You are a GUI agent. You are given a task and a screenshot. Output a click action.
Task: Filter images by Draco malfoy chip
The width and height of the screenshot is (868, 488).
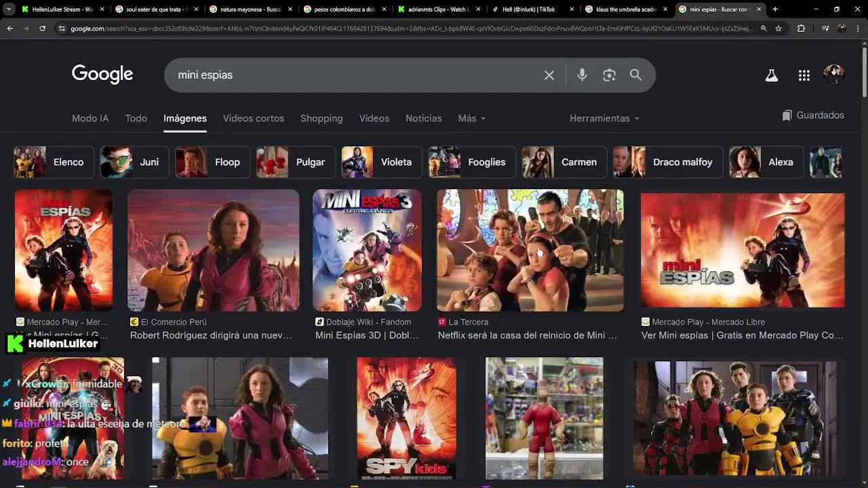[669, 162]
